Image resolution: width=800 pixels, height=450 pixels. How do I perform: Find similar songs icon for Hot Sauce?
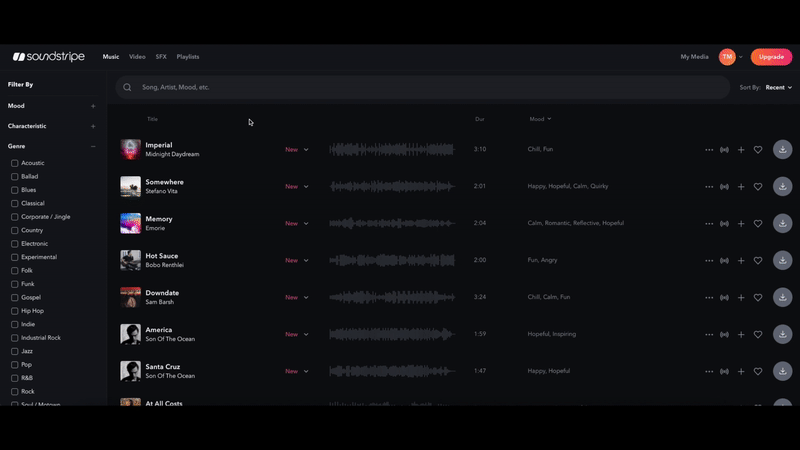pos(724,260)
